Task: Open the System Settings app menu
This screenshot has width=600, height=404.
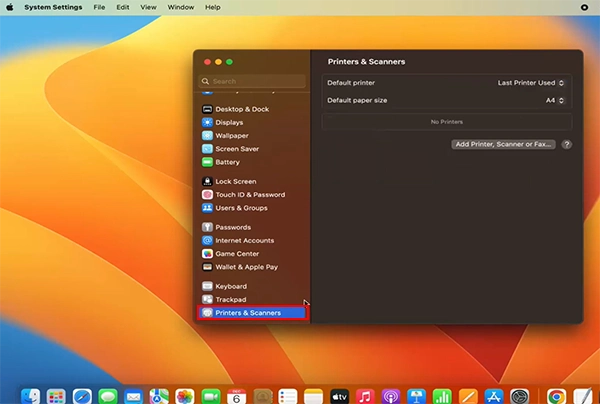Action: tap(53, 7)
